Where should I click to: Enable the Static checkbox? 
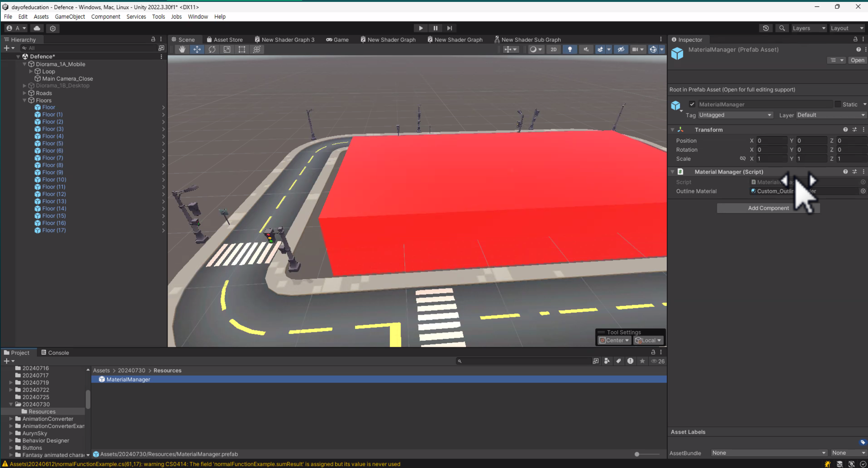pyautogui.click(x=838, y=104)
